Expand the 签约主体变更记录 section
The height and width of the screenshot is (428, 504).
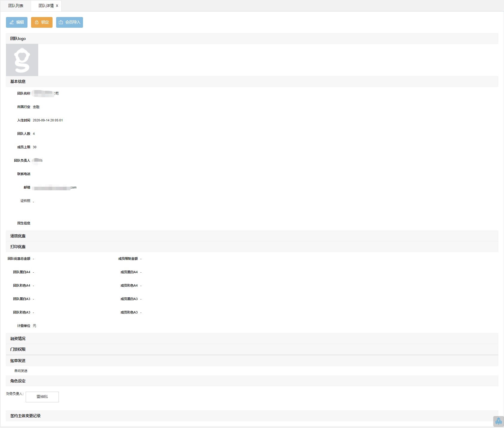[x=25, y=416]
